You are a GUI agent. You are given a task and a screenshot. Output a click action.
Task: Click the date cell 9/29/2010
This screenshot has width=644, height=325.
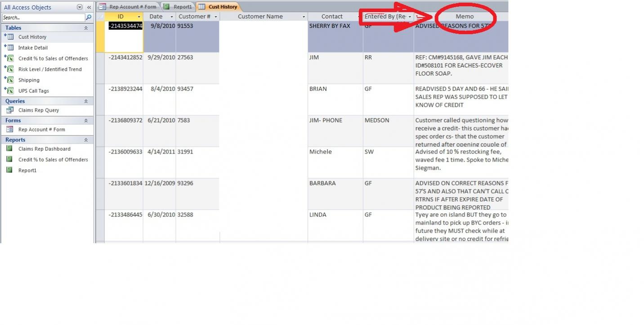[160, 68]
